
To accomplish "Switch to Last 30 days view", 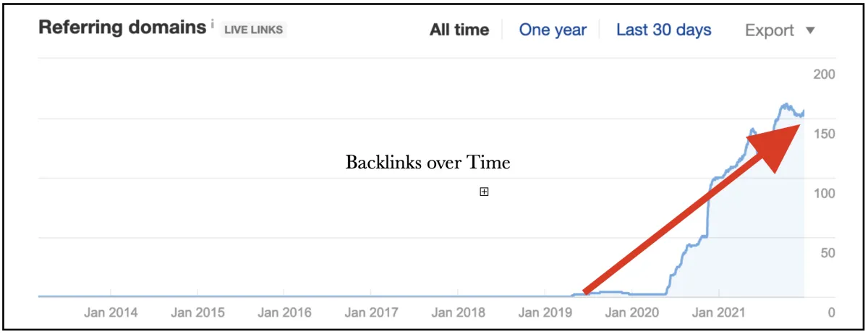I will 664,30.
